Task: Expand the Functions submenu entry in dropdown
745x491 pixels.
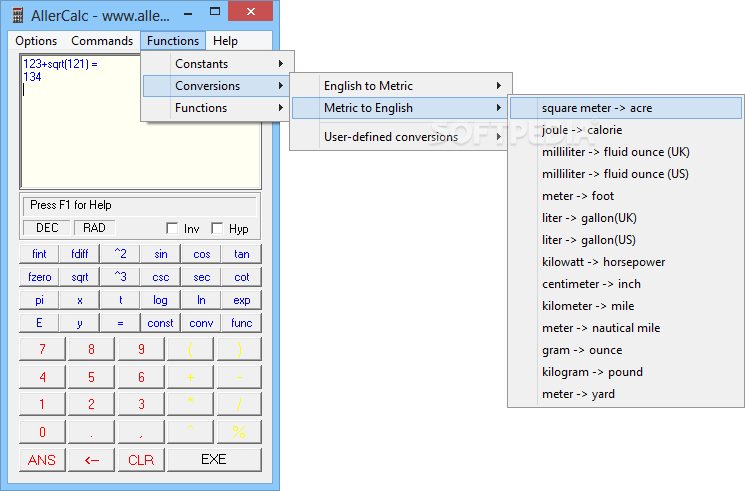Action: 217,108
